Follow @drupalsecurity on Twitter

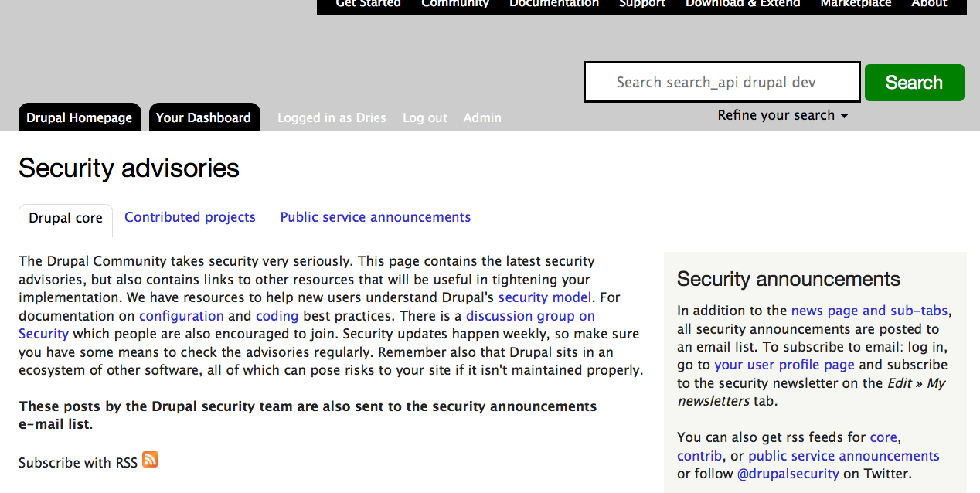pos(788,473)
